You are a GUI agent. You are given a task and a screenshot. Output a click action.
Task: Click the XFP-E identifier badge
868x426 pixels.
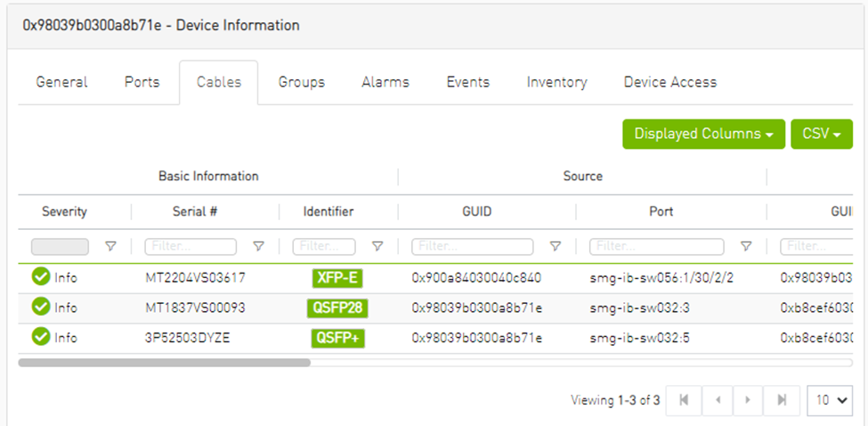pyautogui.click(x=337, y=278)
